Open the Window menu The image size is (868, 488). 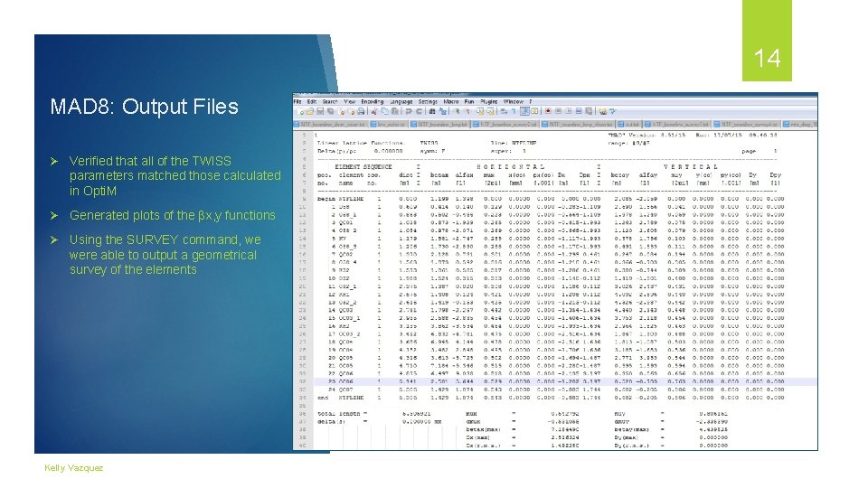click(514, 102)
